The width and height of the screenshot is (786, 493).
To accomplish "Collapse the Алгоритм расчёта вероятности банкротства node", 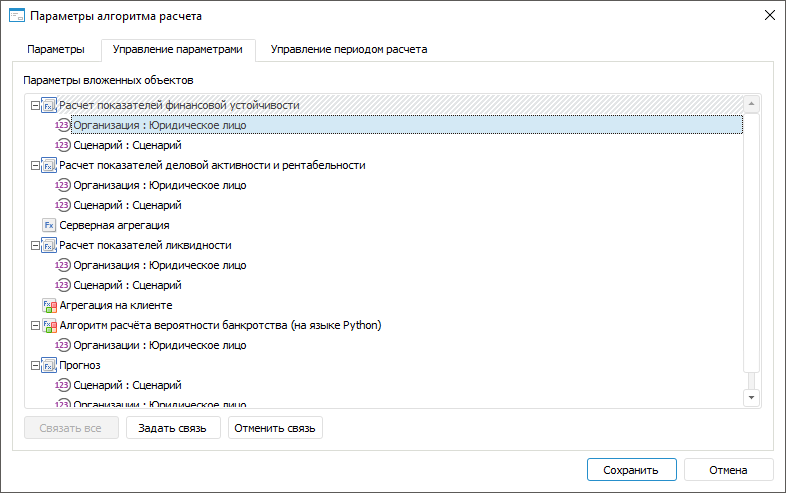I will coord(36,325).
